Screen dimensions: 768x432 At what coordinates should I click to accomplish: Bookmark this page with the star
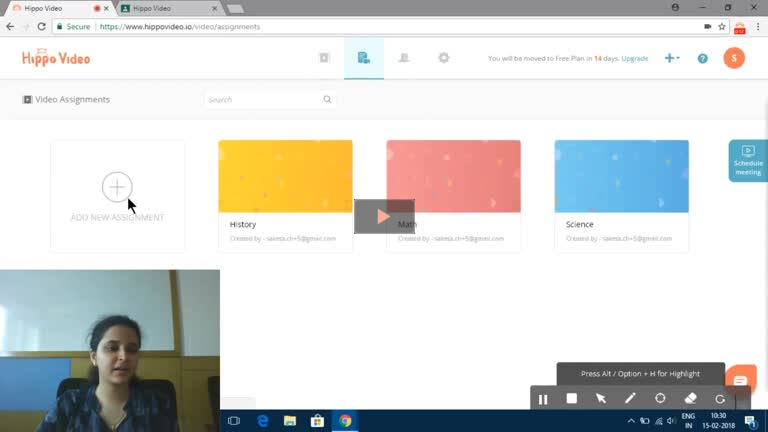click(x=721, y=27)
